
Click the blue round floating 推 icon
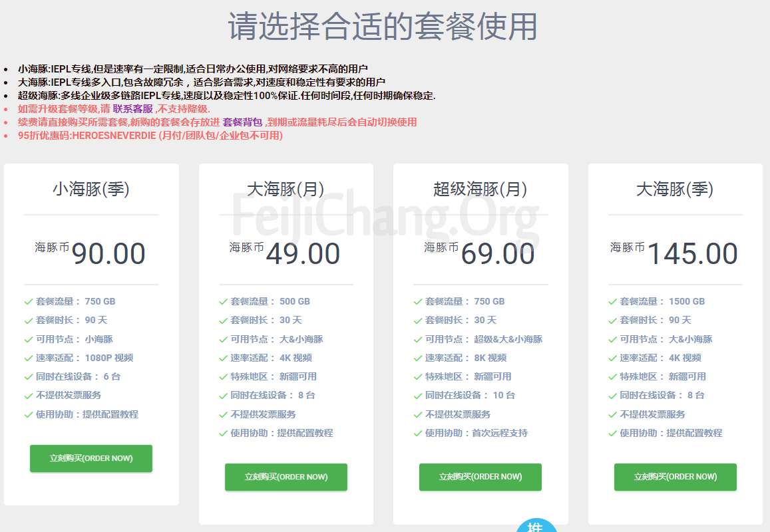tap(536, 526)
